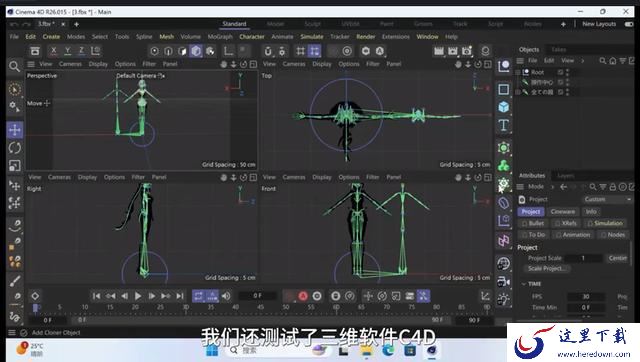Select the Scale tool in left toolbar
The width and height of the screenshot is (640, 362).
(x=15, y=165)
